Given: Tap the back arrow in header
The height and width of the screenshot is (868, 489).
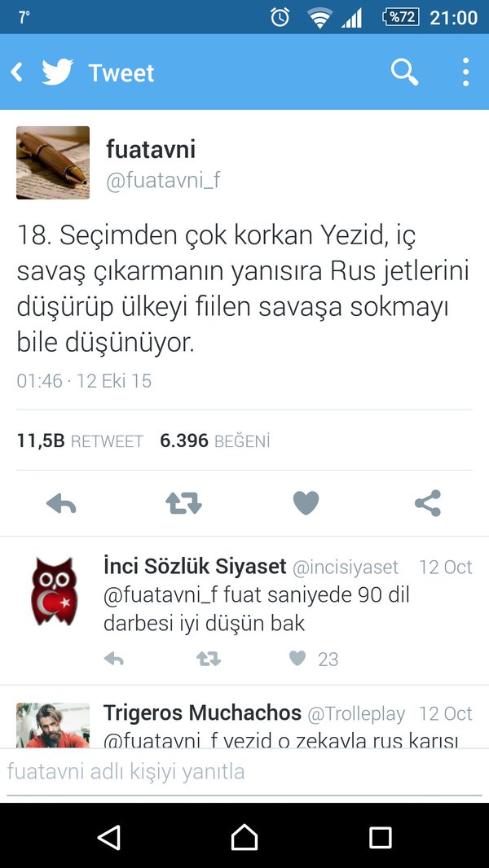Looking at the screenshot, I should (16, 72).
